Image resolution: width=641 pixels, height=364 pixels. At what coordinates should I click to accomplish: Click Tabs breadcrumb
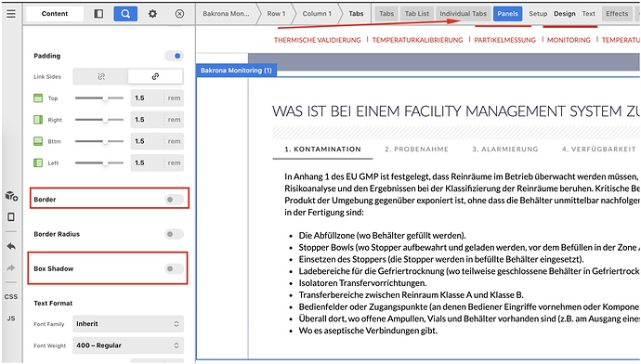[x=356, y=14]
